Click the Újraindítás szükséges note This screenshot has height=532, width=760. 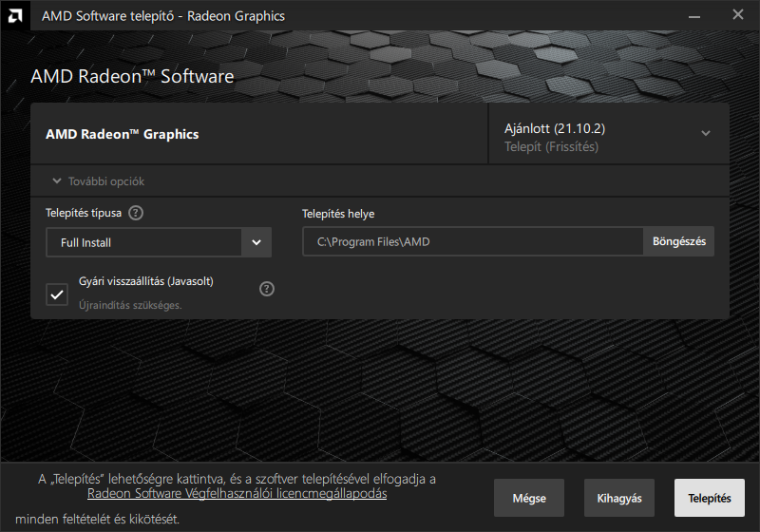click(x=130, y=305)
